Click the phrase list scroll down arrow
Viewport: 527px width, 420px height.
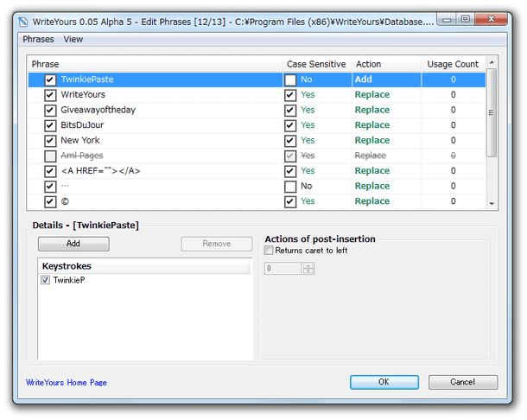492,204
